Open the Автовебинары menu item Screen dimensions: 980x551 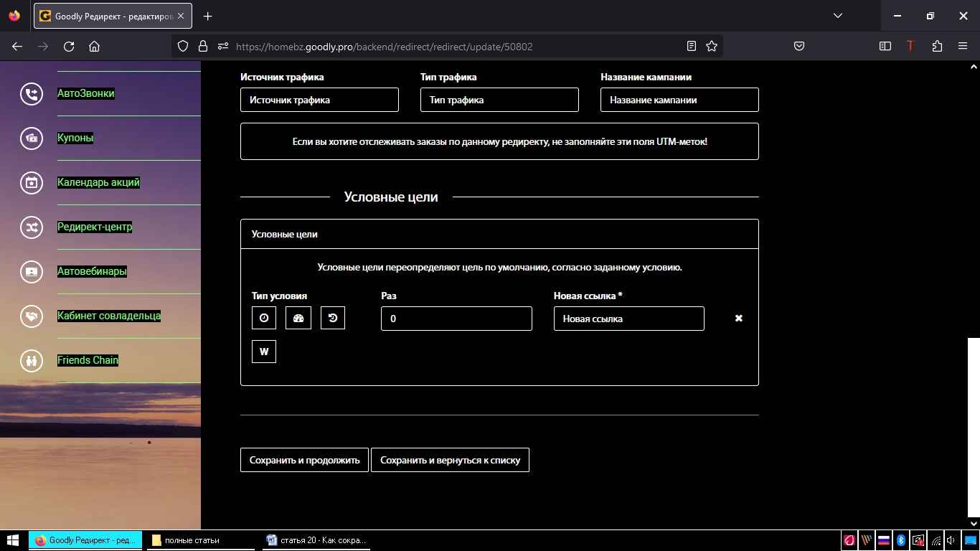click(x=93, y=271)
